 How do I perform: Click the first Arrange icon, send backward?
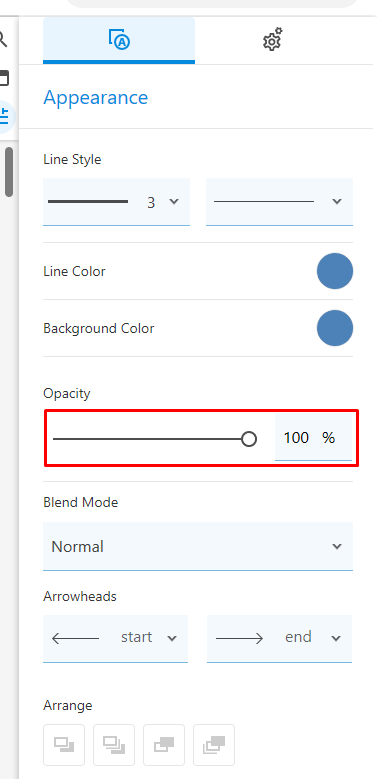(x=64, y=745)
